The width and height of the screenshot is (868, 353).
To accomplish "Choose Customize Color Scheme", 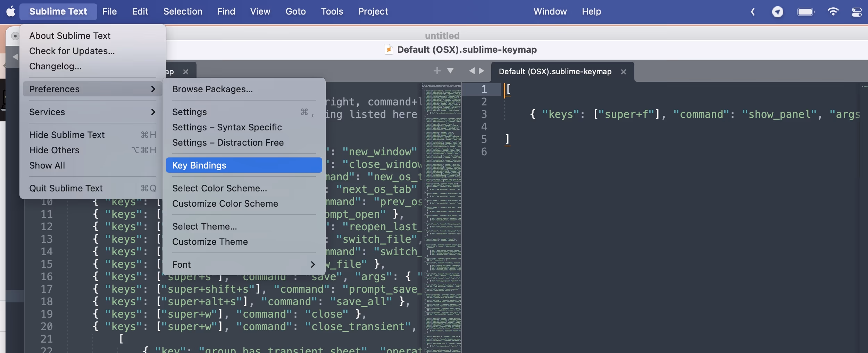I will [x=244, y=204].
